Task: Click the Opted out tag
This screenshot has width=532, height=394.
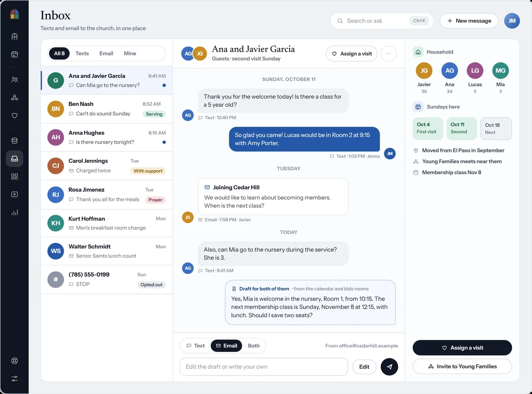Action: click(x=152, y=285)
